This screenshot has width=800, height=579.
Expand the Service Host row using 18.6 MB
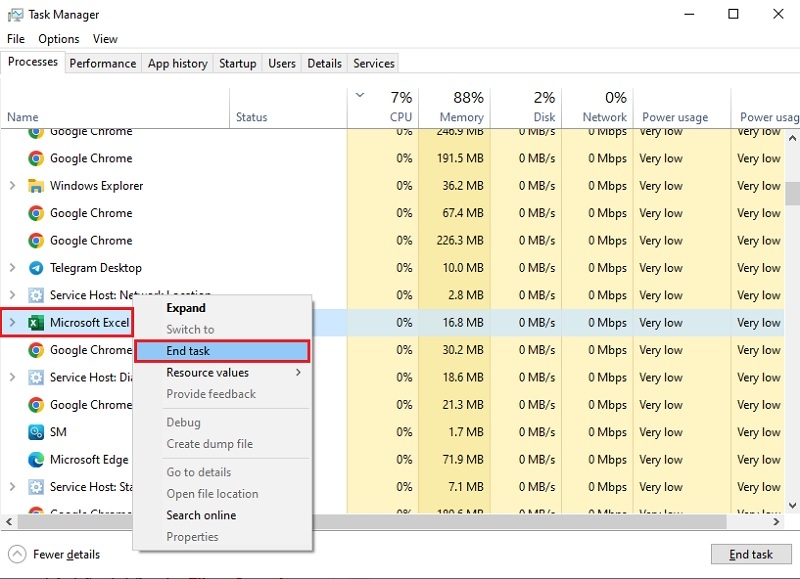click(x=12, y=377)
